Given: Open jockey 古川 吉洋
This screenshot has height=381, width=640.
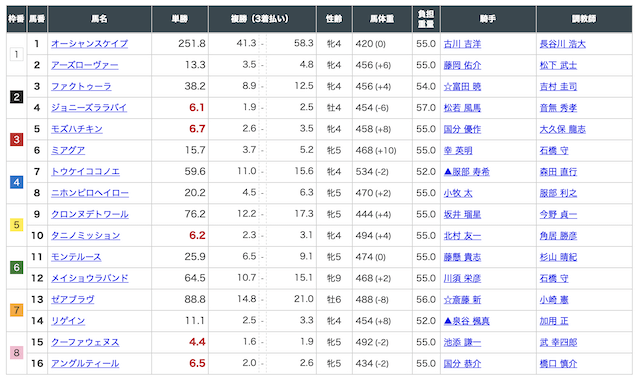Looking at the screenshot, I should [462, 44].
